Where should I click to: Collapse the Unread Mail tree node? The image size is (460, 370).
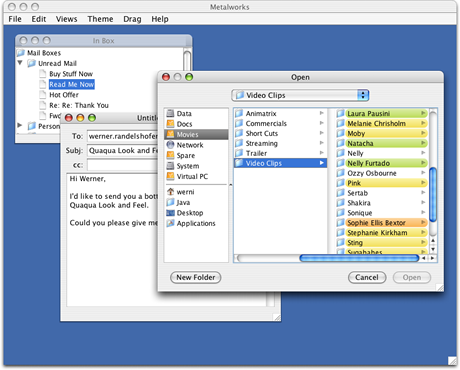[20, 63]
